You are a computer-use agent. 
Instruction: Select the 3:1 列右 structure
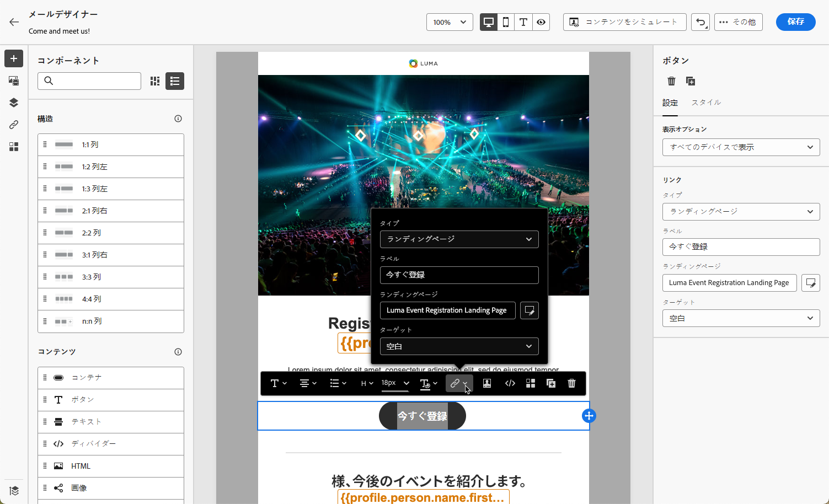[x=111, y=255]
